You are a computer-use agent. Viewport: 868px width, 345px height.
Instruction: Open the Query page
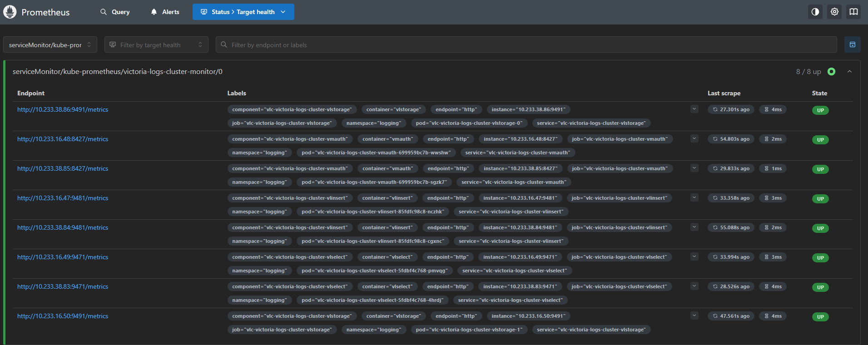click(x=115, y=12)
